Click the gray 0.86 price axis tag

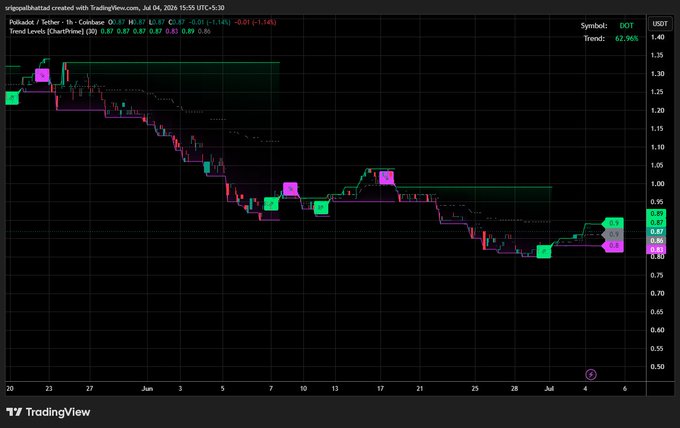[x=657, y=241]
